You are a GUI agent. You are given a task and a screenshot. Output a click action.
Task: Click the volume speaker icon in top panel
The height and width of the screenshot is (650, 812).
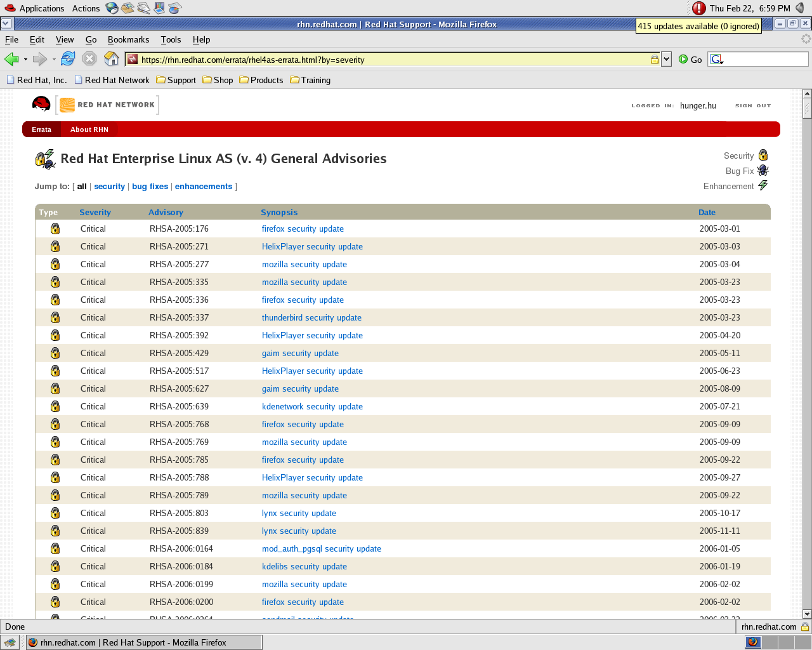[800, 8]
